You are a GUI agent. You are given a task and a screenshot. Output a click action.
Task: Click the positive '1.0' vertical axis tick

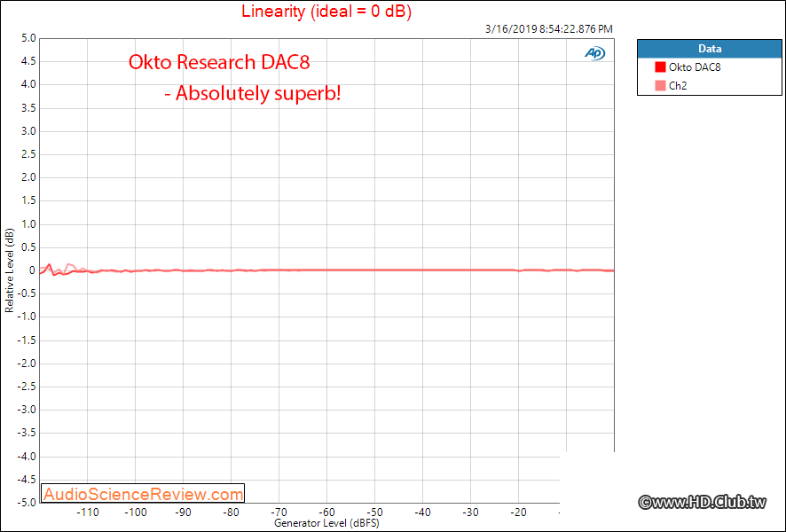(28, 224)
